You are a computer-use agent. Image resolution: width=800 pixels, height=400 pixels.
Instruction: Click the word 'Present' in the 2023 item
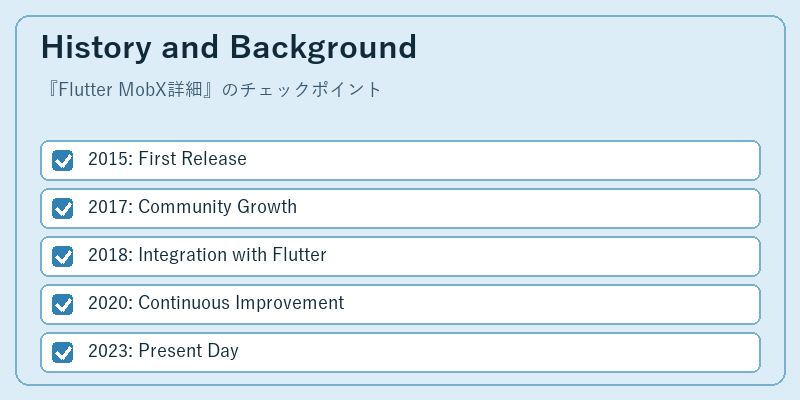170,351
